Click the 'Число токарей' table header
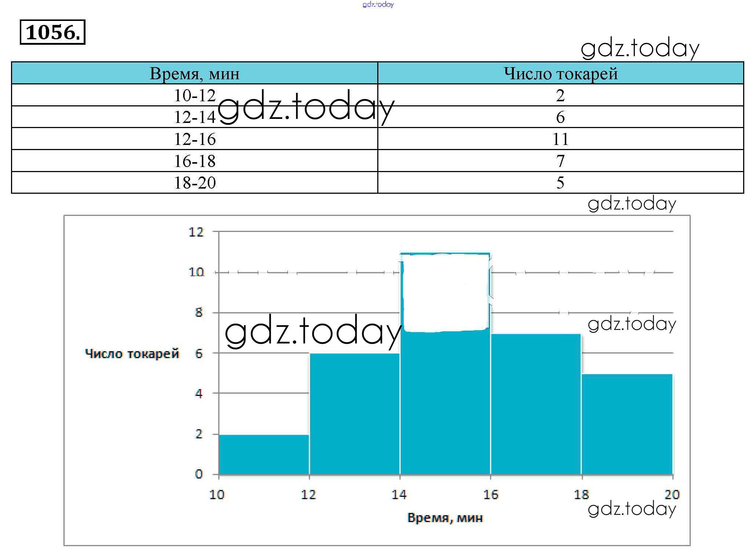 click(560, 73)
